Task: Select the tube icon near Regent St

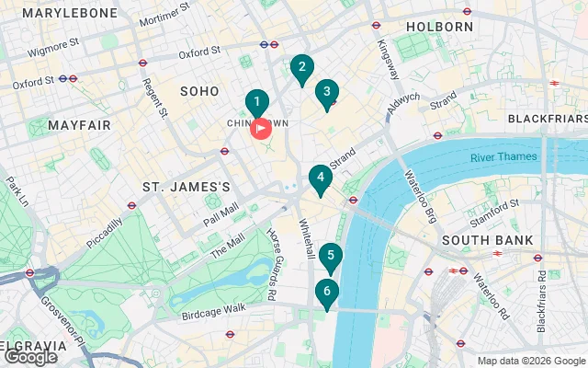Action: click(142, 63)
